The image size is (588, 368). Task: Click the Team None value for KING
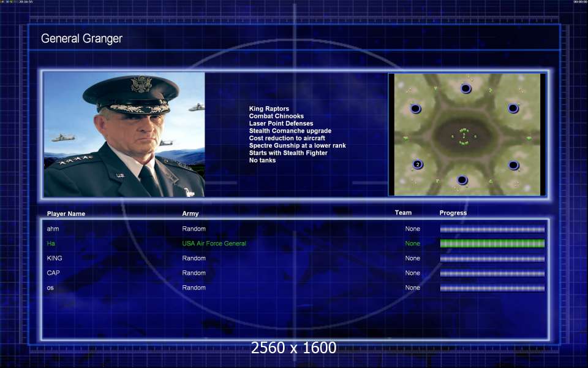[x=412, y=258]
